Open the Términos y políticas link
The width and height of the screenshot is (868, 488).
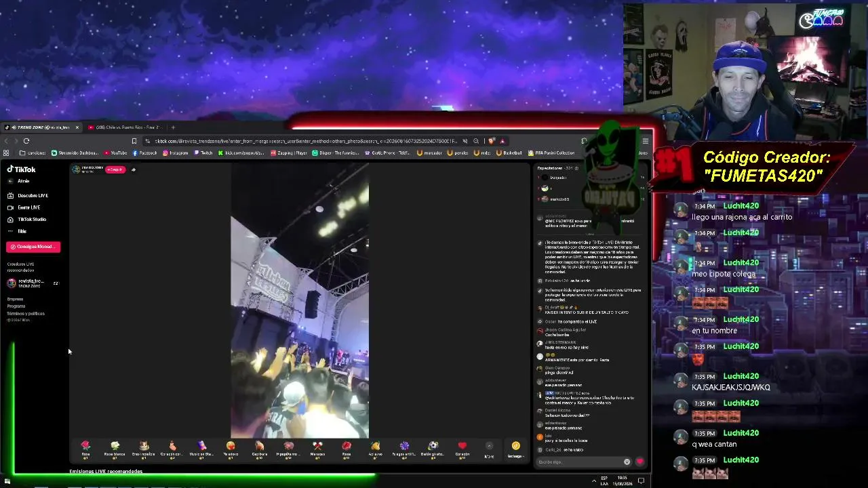[26, 314]
